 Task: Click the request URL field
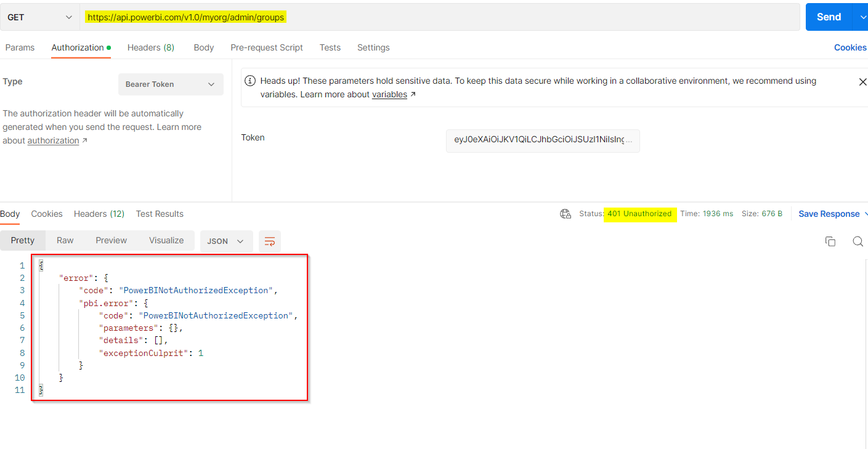[x=440, y=17]
